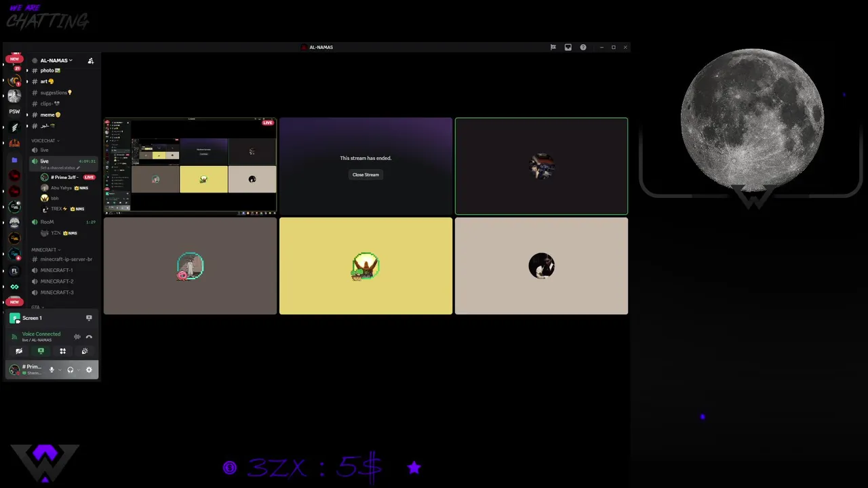Open the striped white logo server icon
The height and width of the screenshot is (488, 868).
tap(14, 127)
